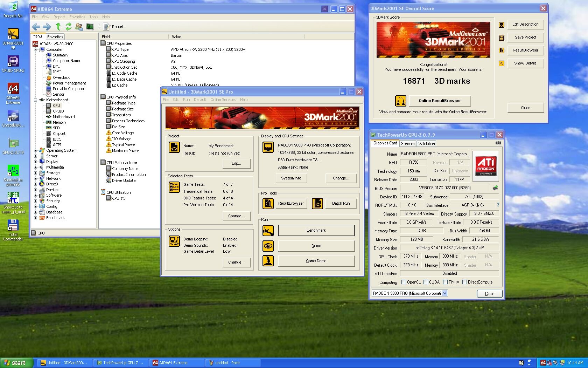Expand Storage tree node

[x=35, y=173]
